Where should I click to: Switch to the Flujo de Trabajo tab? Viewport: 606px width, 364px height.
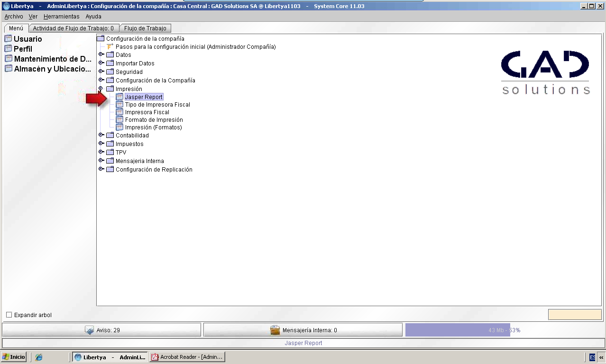145,28
